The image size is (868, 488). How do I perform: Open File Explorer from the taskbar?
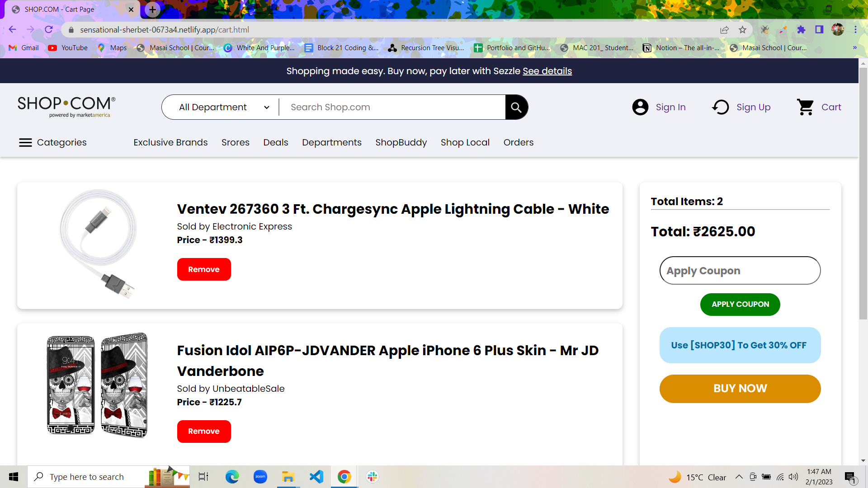(288, 477)
